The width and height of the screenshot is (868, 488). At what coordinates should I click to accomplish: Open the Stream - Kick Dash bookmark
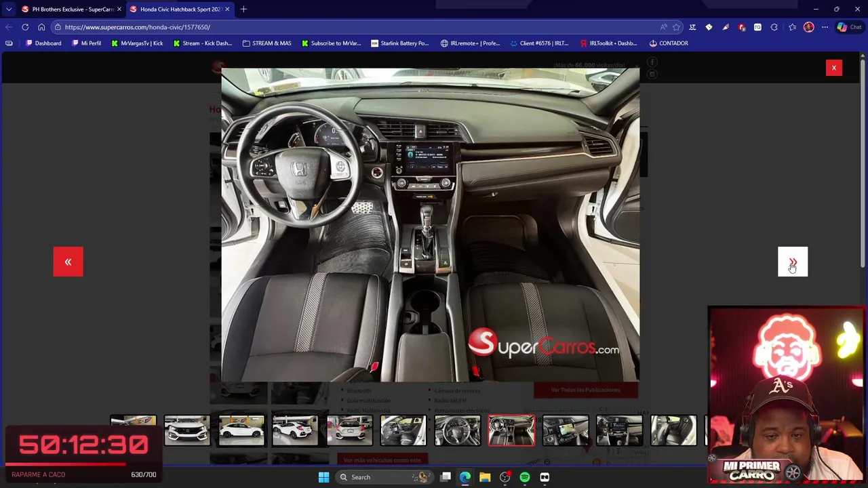pos(203,43)
